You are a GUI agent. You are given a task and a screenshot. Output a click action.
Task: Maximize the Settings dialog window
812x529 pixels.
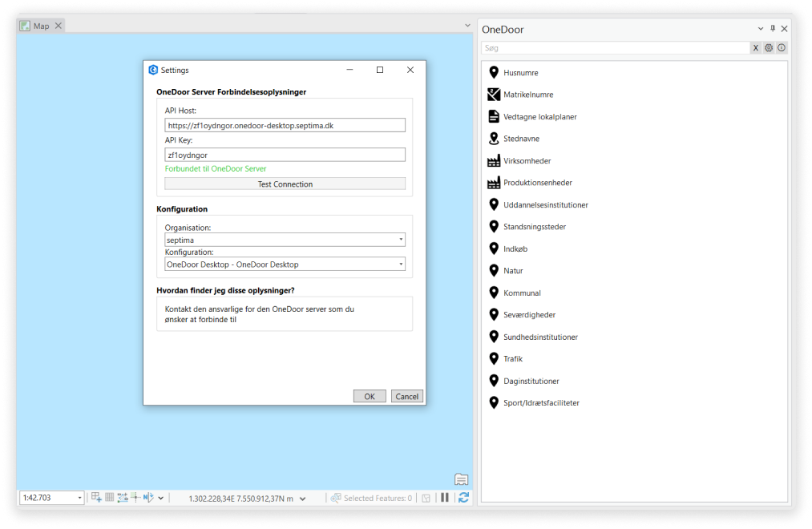tap(380, 70)
